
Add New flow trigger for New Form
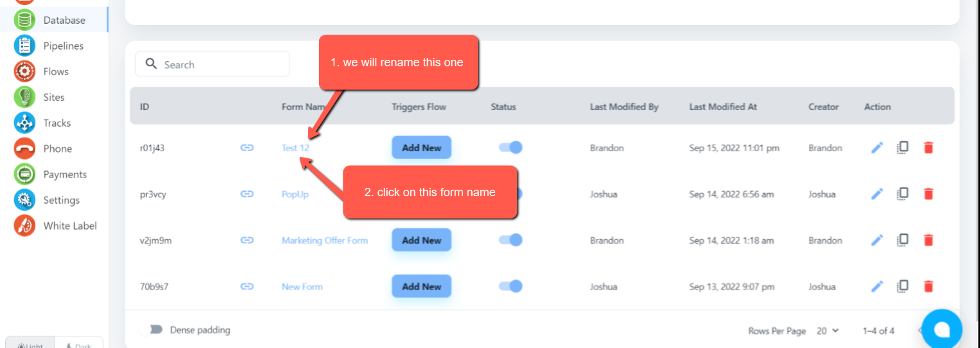pos(421,286)
